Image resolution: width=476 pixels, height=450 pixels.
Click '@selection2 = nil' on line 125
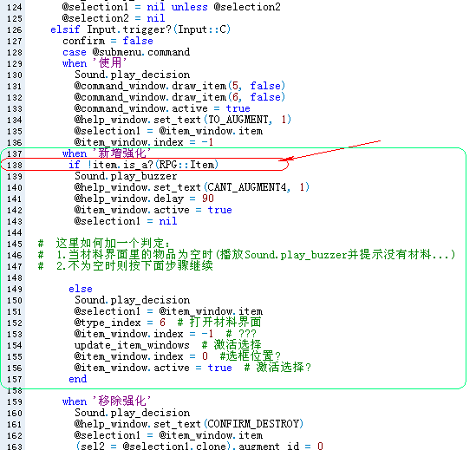click(114, 18)
